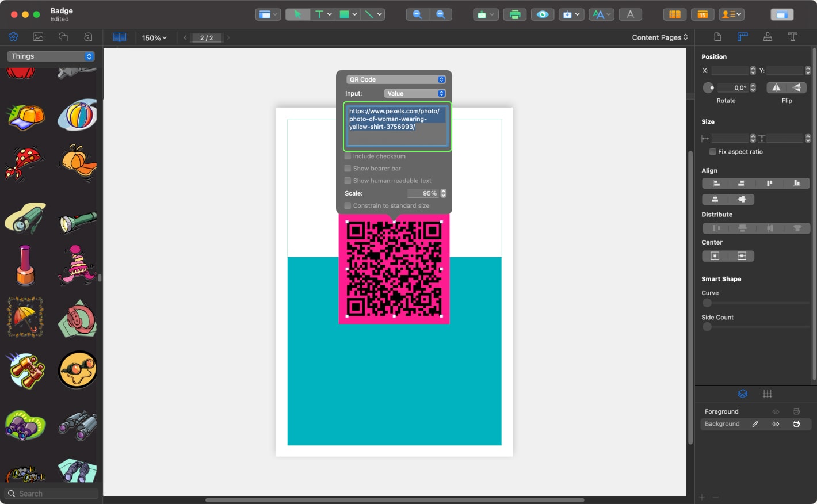Enable Show bearer bar checkbox

(x=348, y=169)
